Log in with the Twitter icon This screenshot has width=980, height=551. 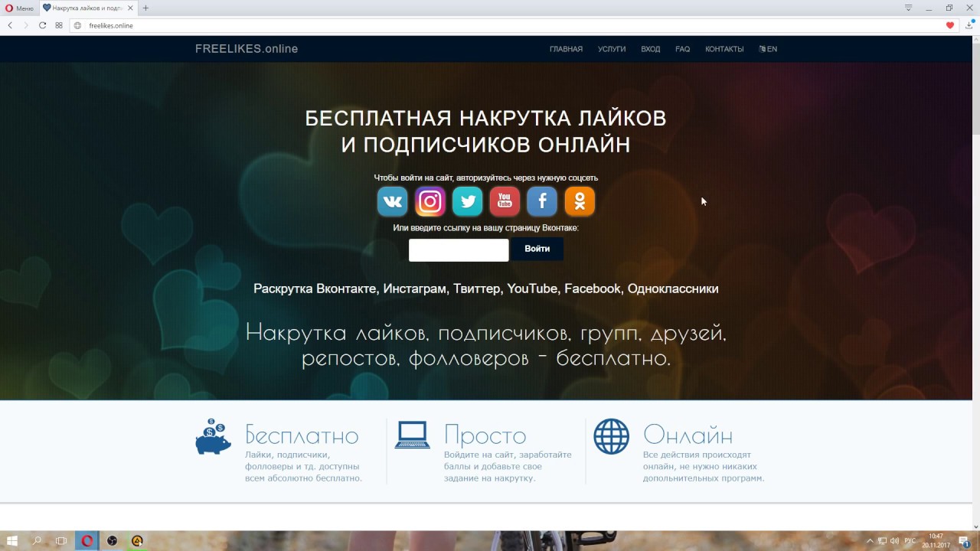(x=467, y=201)
